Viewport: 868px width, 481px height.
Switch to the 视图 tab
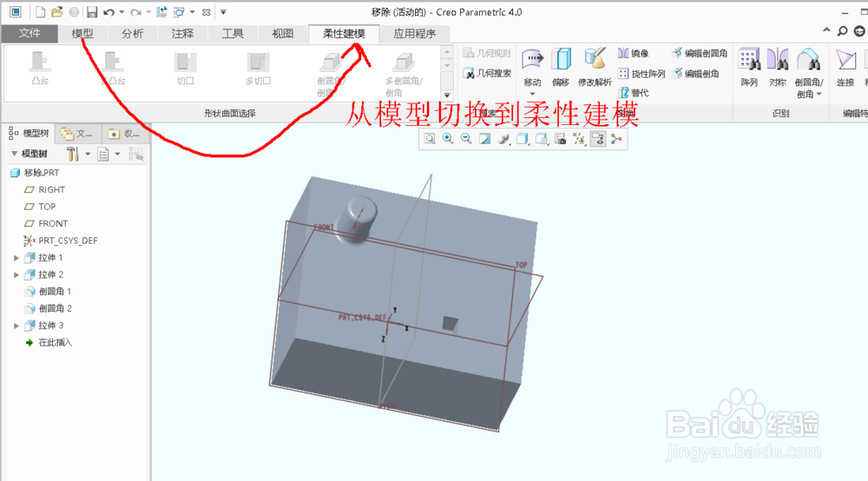click(x=282, y=34)
